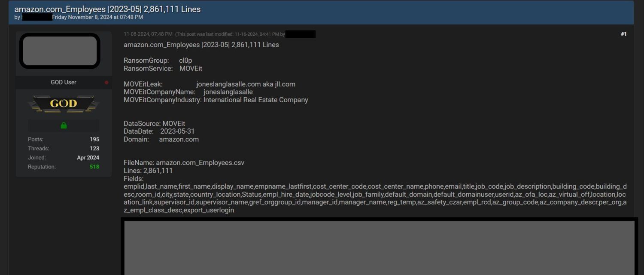Click the Threads count 123
644x275 pixels.
coord(94,149)
